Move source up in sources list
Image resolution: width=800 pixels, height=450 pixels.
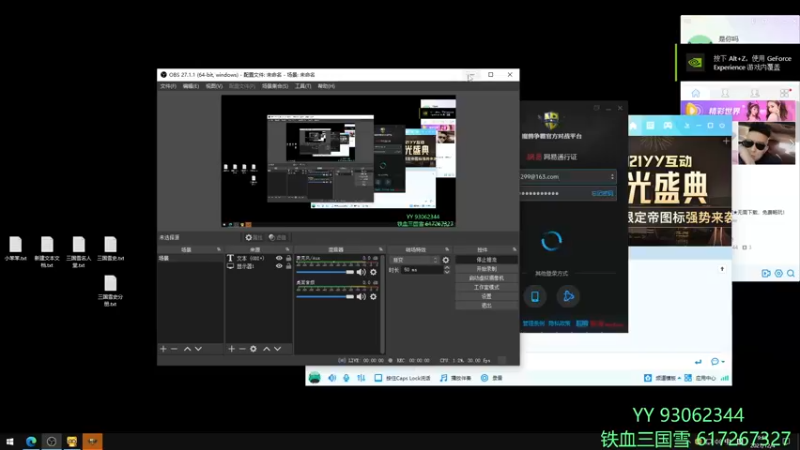266,349
